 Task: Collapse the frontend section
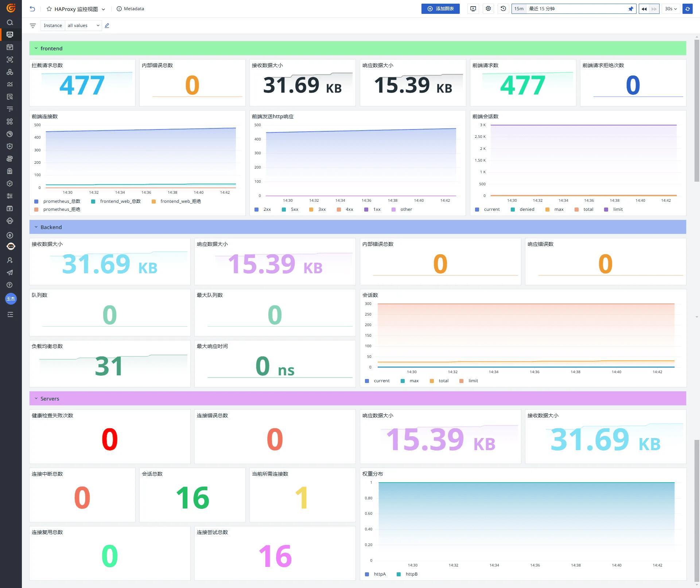pyautogui.click(x=36, y=49)
